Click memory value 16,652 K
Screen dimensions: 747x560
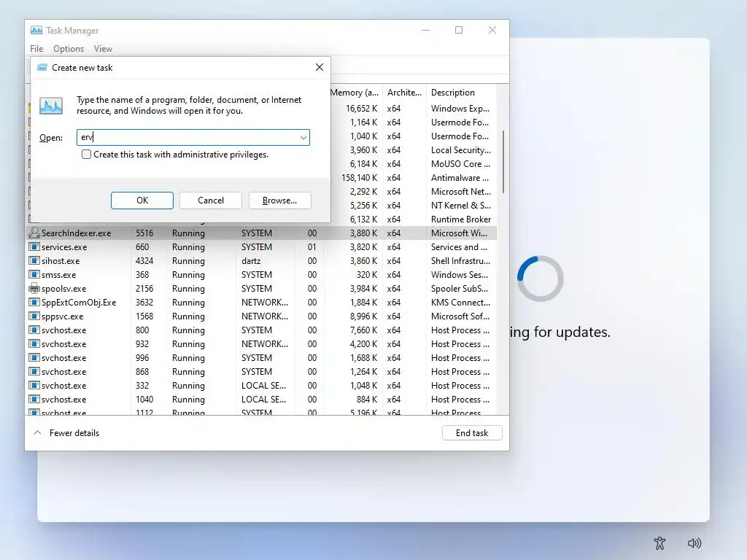click(x=362, y=108)
